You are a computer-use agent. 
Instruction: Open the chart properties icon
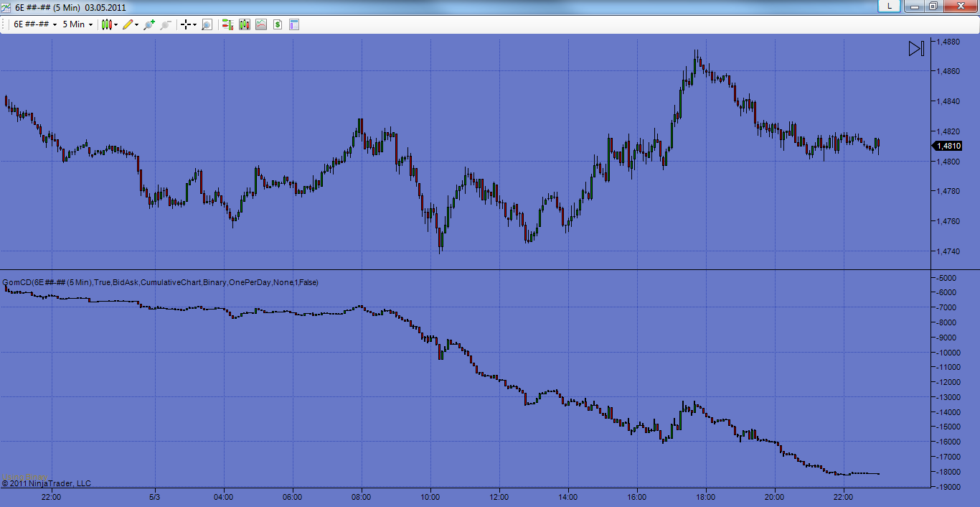tap(293, 24)
